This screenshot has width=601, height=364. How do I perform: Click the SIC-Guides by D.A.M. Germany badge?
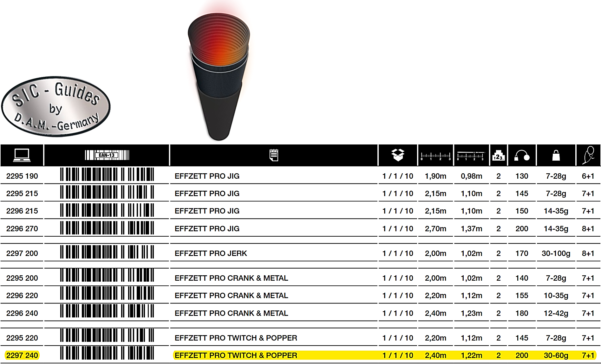(x=56, y=106)
